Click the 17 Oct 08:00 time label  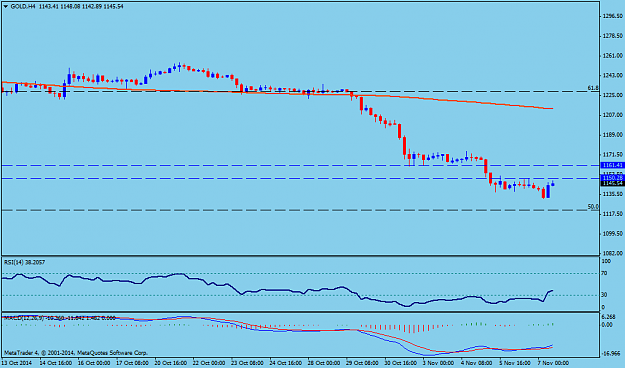(132, 363)
